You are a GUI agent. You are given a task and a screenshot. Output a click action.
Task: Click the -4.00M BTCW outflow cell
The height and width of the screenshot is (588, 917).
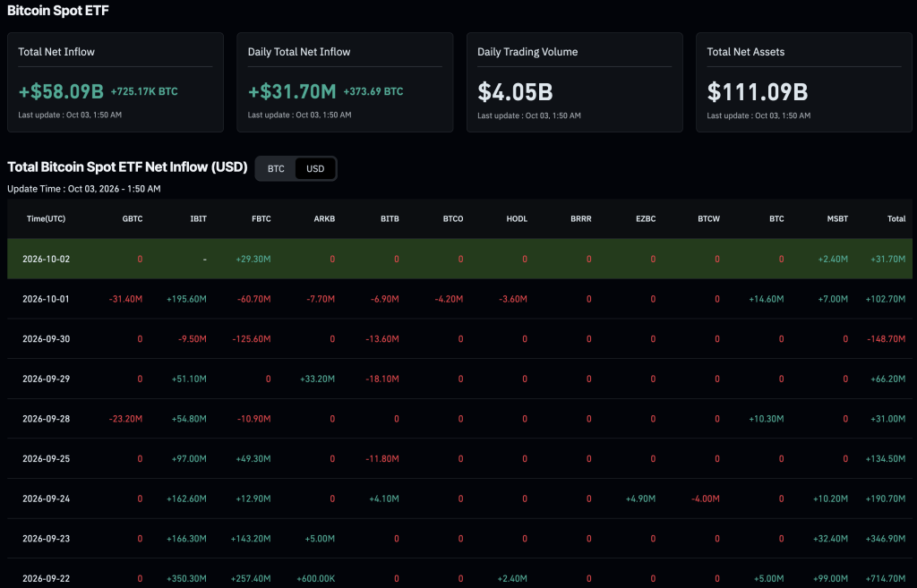(706, 499)
